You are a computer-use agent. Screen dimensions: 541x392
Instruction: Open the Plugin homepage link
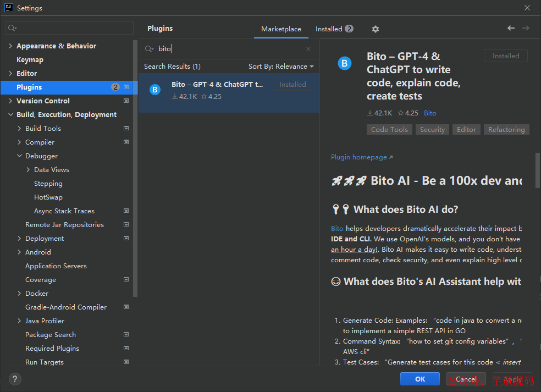362,157
